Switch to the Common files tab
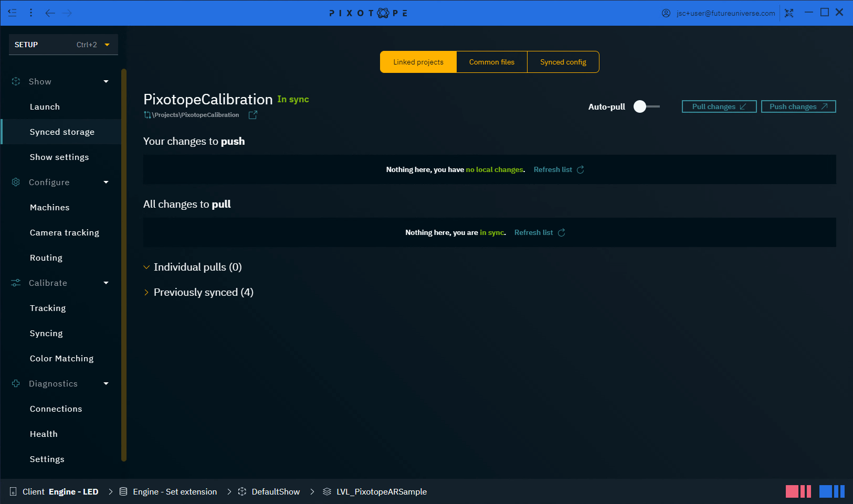The height and width of the screenshot is (504, 853). 492,62
